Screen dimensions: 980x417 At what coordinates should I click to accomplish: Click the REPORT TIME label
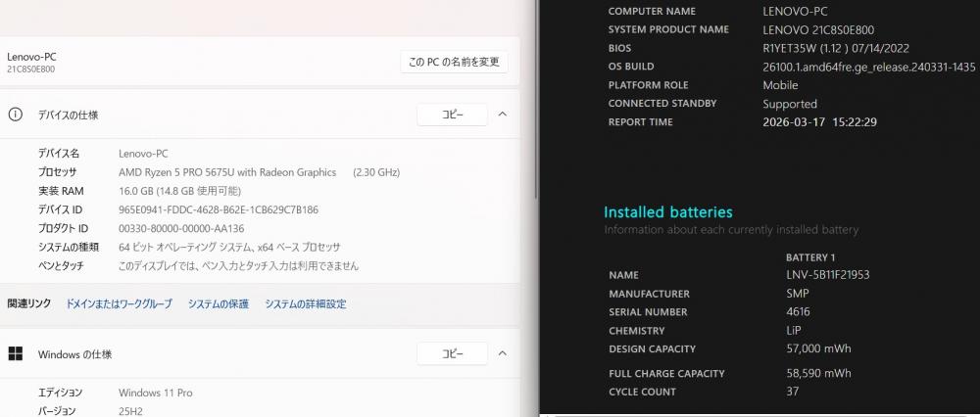point(641,122)
